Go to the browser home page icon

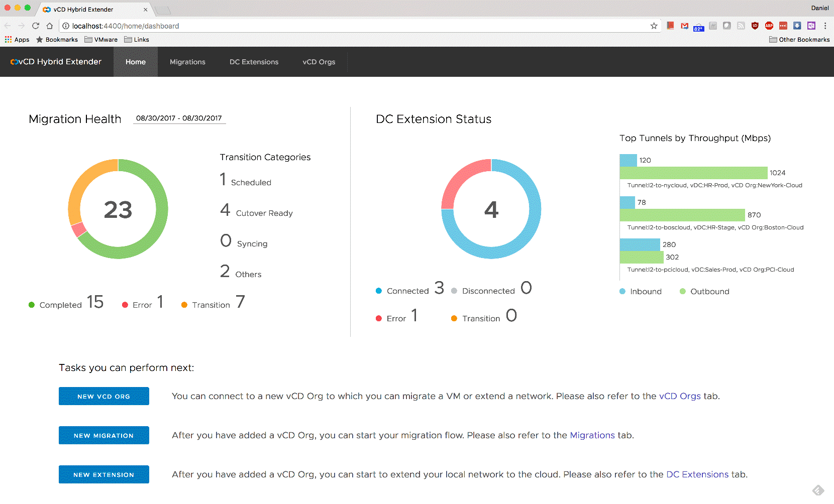coord(49,26)
